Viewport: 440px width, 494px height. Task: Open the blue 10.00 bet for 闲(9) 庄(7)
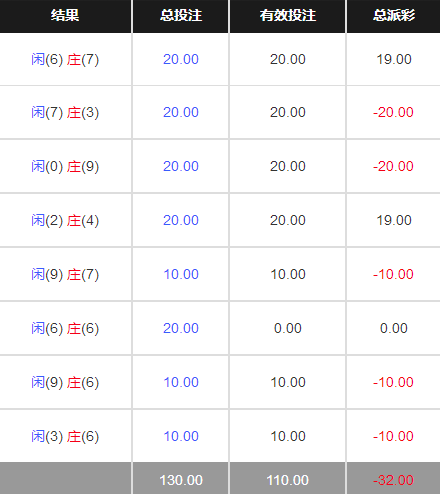pyautogui.click(x=181, y=274)
